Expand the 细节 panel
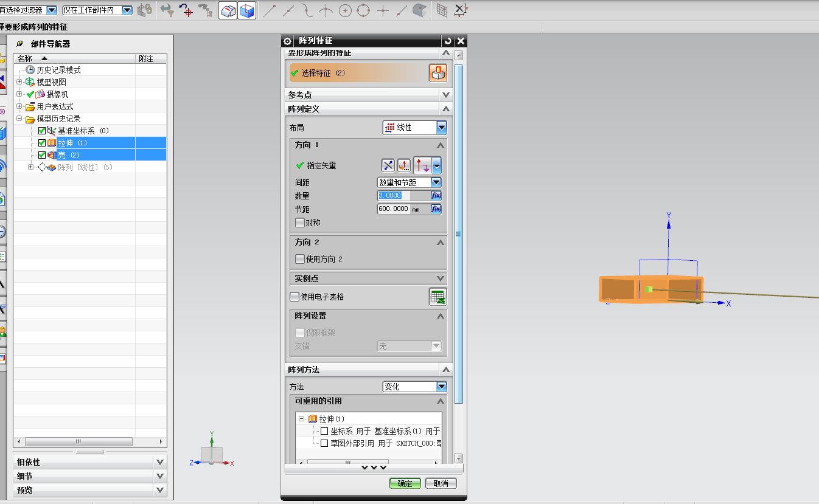Screen dimensions: 819x504 tap(160, 476)
